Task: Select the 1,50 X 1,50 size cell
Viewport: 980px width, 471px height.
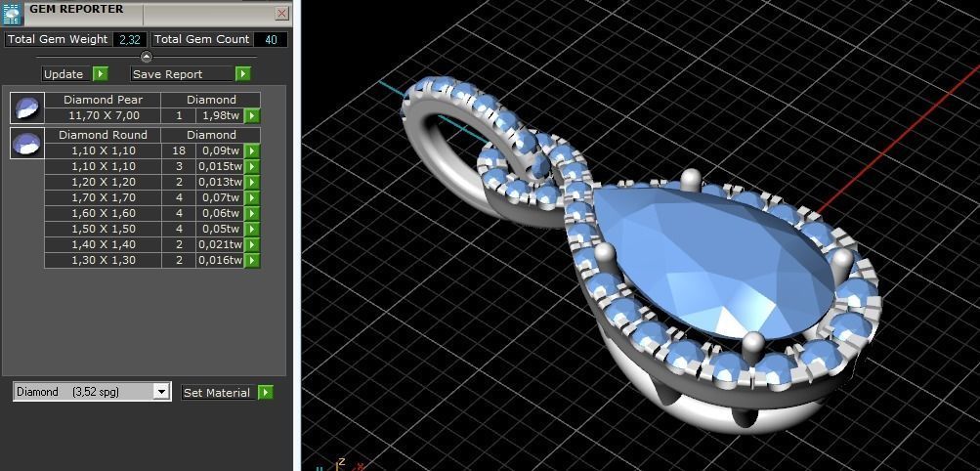Action: coord(104,229)
